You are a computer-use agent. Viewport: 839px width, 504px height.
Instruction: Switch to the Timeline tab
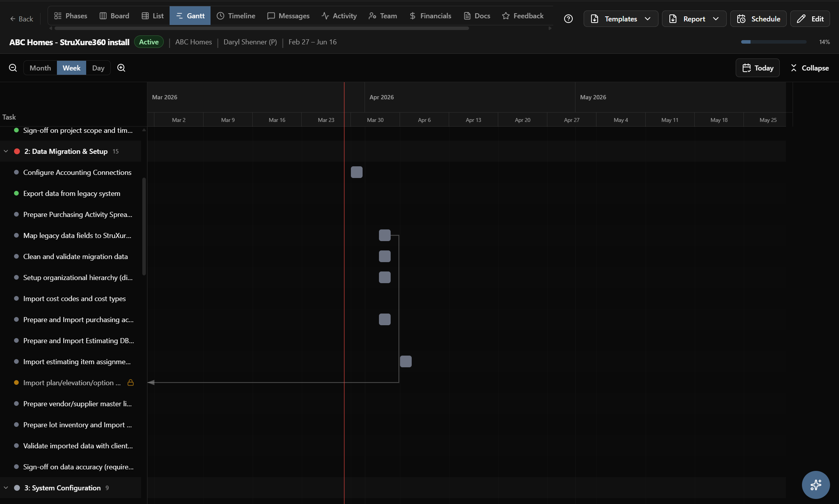[x=236, y=16]
